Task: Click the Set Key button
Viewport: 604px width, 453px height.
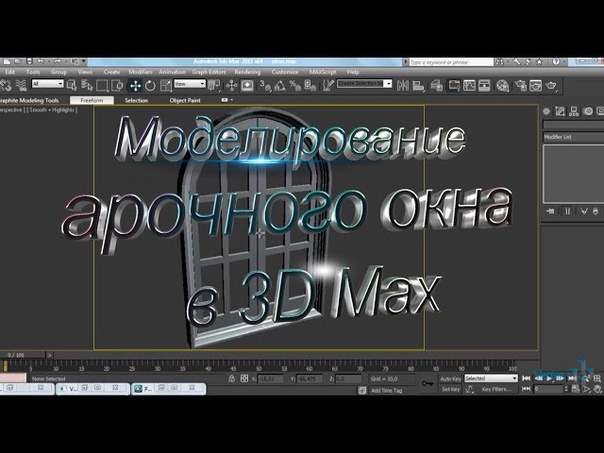Action: pyautogui.click(x=450, y=389)
